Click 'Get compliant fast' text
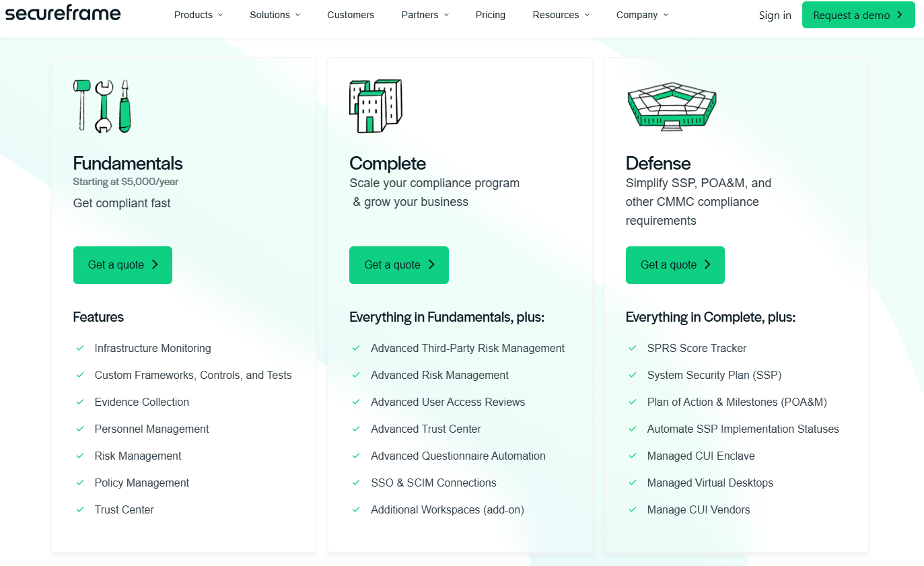 [122, 203]
